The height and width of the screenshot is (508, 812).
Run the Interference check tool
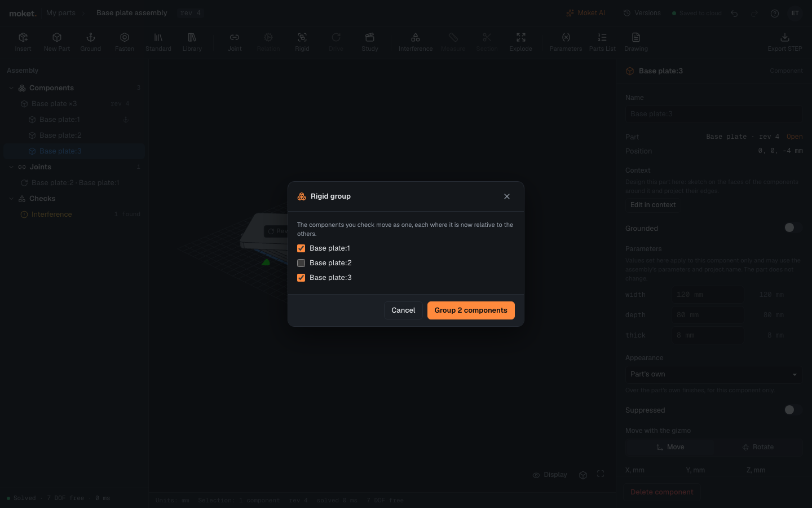pyautogui.click(x=416, y=42)
